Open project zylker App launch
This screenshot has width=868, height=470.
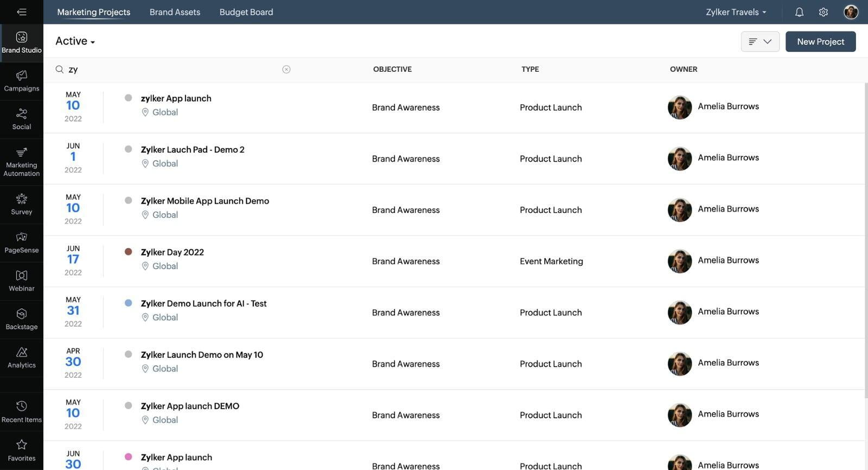(176, 98)
